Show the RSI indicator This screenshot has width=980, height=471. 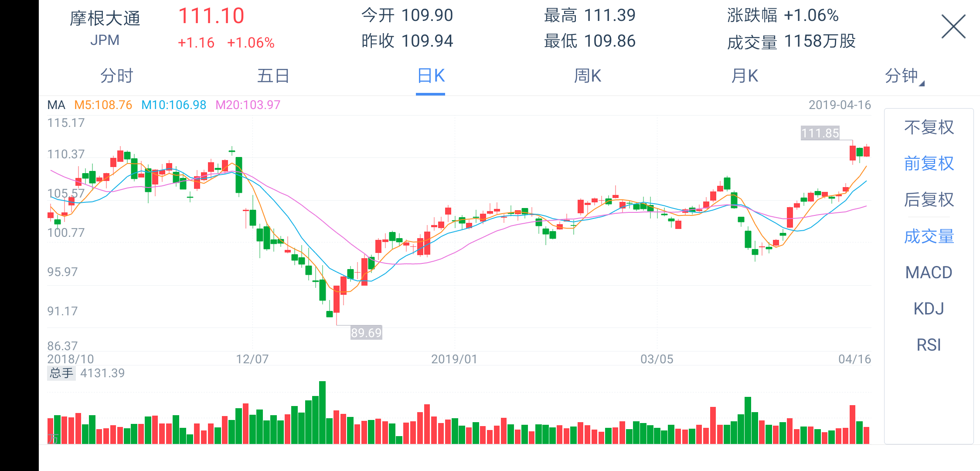pyautogui.click(x=929, y=345)
